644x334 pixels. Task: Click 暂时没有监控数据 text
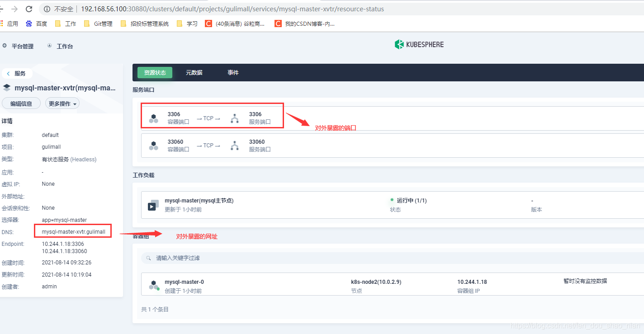click(x=585, y=281)
